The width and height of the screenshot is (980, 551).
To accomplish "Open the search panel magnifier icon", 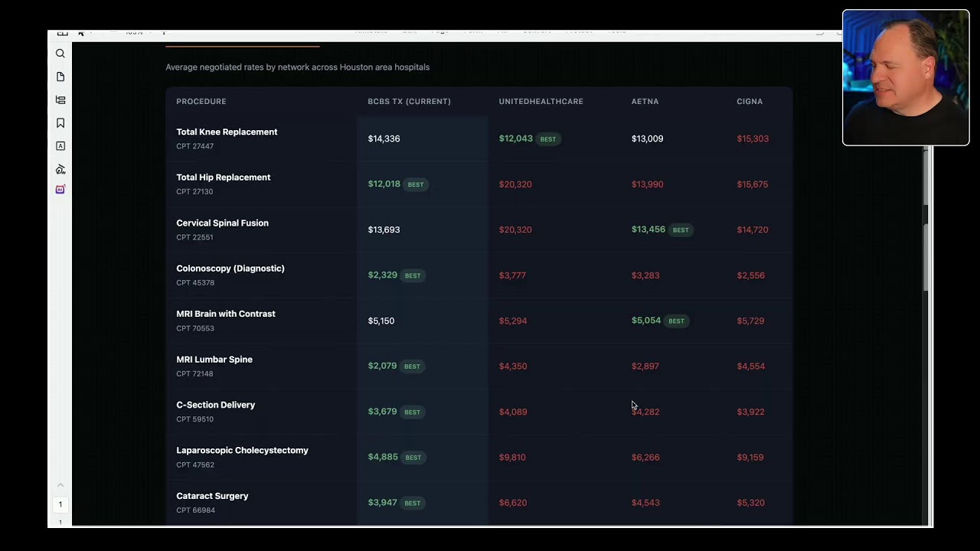I will (60, 54).
